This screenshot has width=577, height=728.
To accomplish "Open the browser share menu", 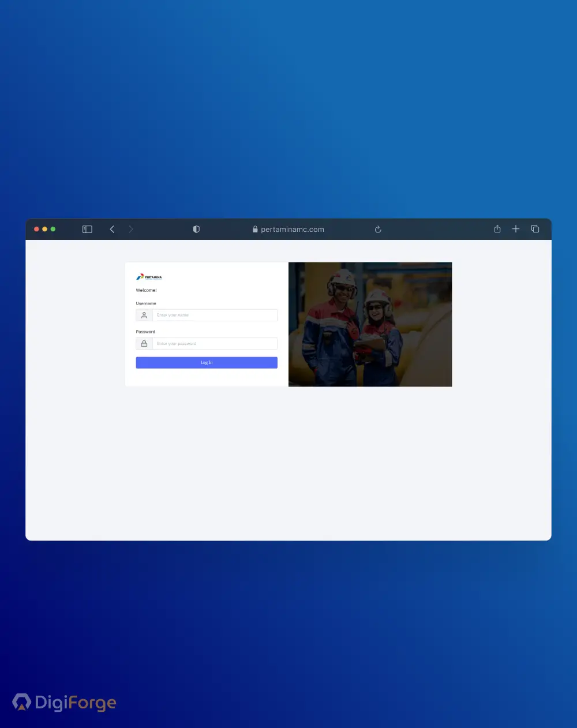I will pos(497,229).
